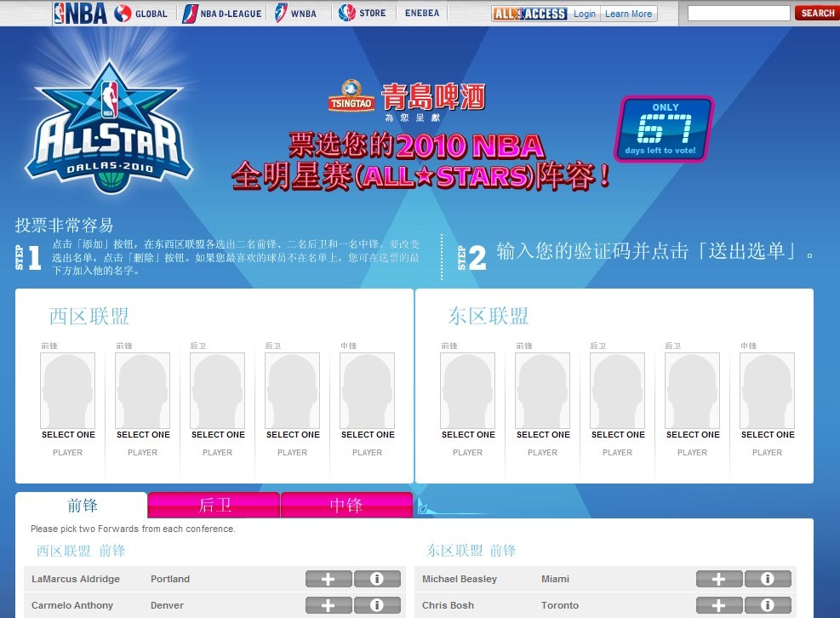Click the All Access logo
Viewport: 840px width, 618px height.
point(529,14)
